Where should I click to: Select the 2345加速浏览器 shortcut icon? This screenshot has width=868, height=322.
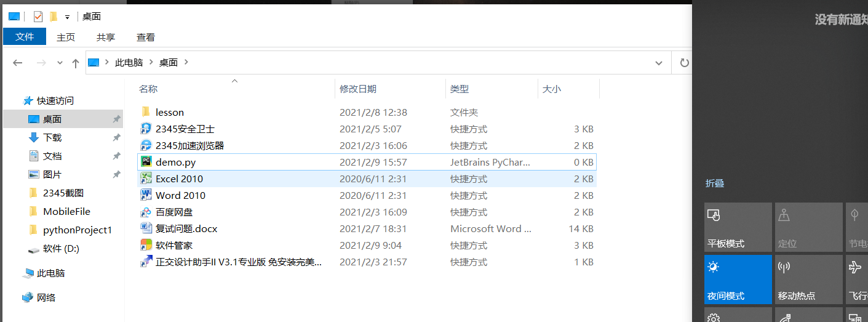pyautogui.click(x=146, y=145)
